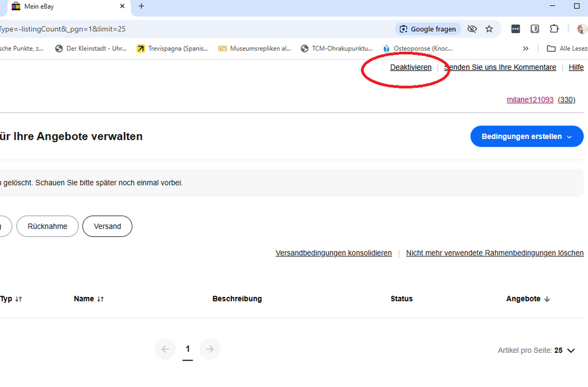The width and height of the screenshot is (588, 387).
Task: Open the Osteoporose bookmark
Action: pos(418,49)
